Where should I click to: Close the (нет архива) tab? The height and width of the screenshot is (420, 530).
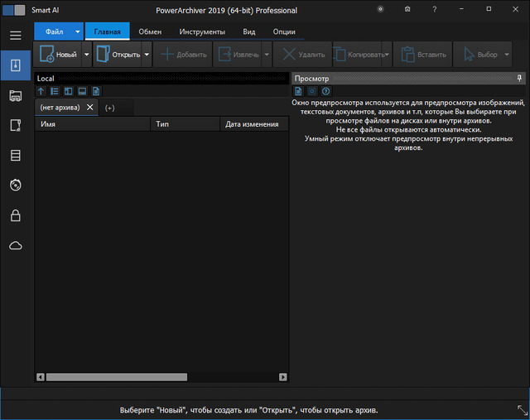[89, 108]
